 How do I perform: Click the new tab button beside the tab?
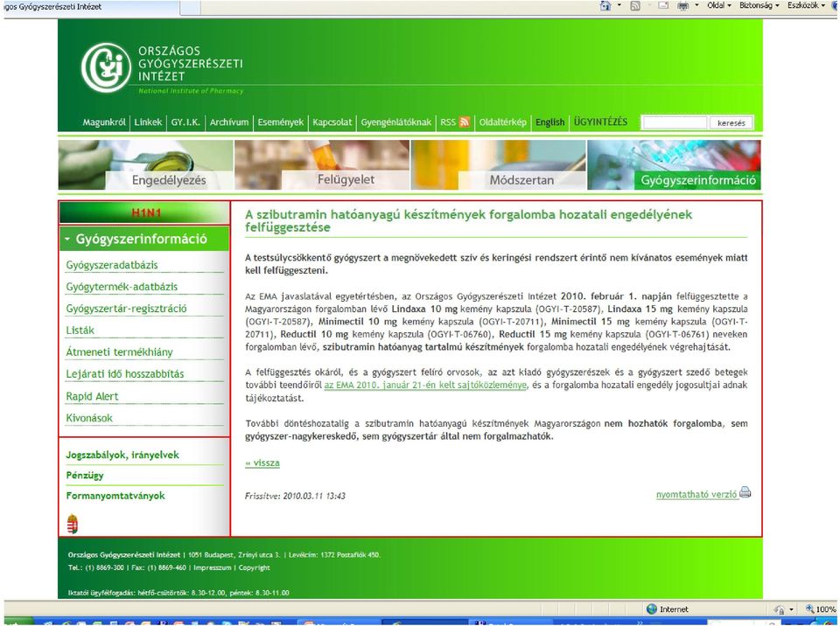(x=190, y=8)
